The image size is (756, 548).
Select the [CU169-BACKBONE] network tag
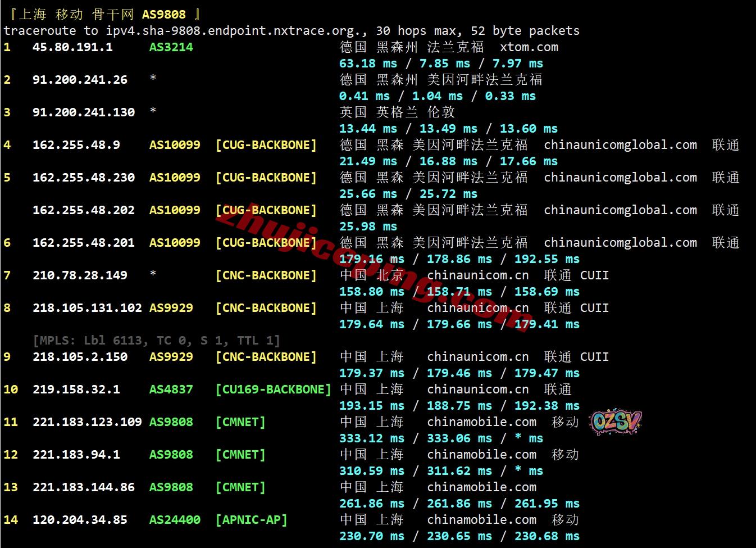(273, 390)
